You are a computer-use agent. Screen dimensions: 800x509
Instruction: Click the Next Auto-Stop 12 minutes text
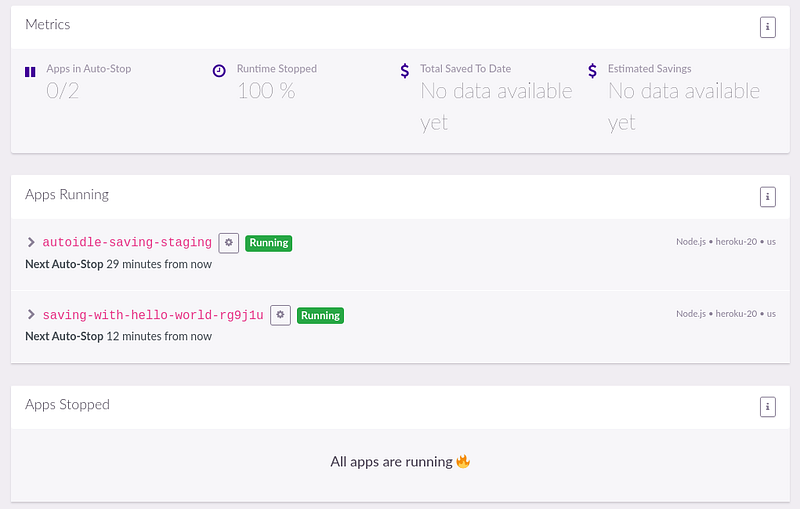pyautogui.click(x=118, y=336)
